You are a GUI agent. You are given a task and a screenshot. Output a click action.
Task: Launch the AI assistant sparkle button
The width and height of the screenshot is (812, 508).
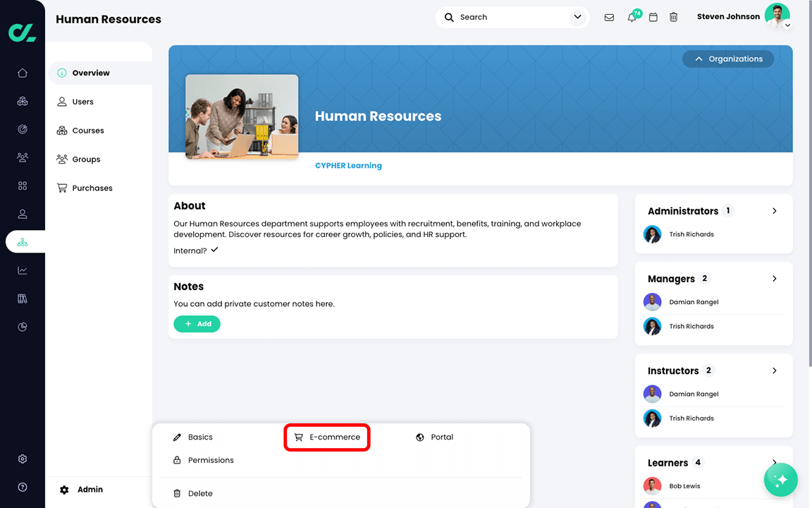(780, 480)
